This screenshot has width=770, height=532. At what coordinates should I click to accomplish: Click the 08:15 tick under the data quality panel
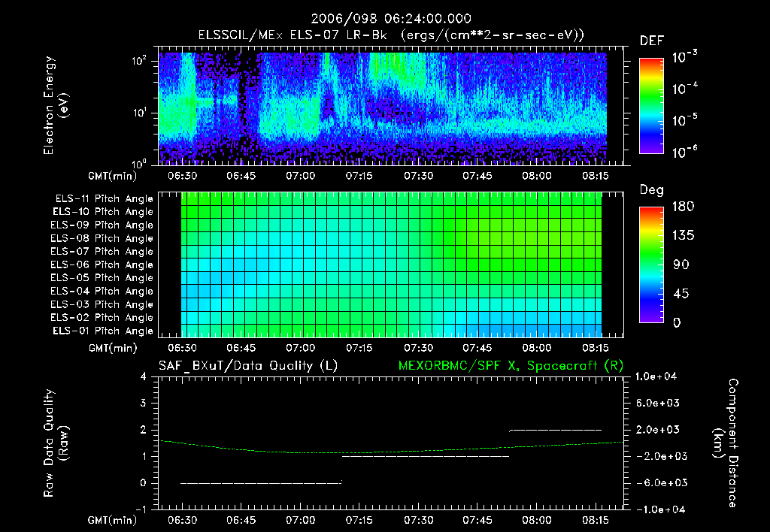pyautogui.click(x=596, y=520)
